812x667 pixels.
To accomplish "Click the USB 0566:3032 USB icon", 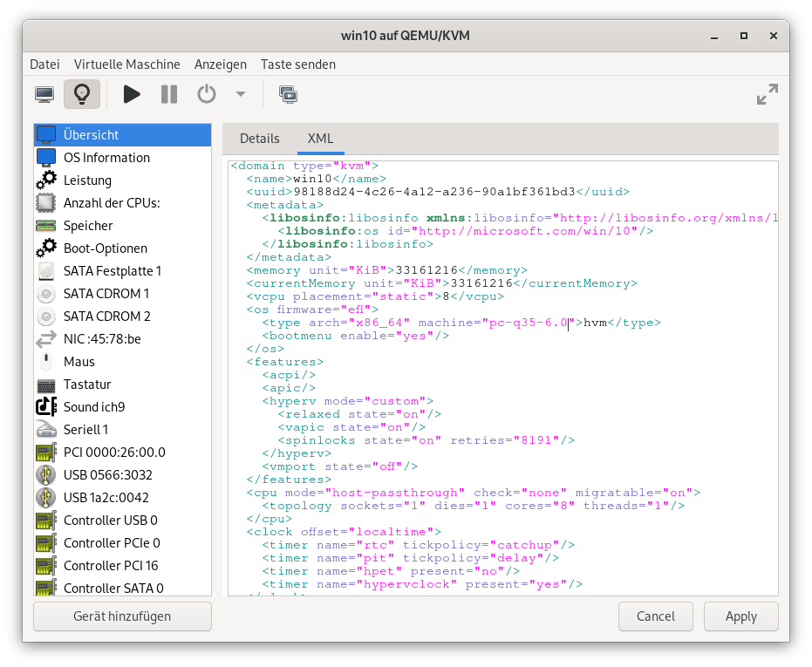I will (46, 475).
